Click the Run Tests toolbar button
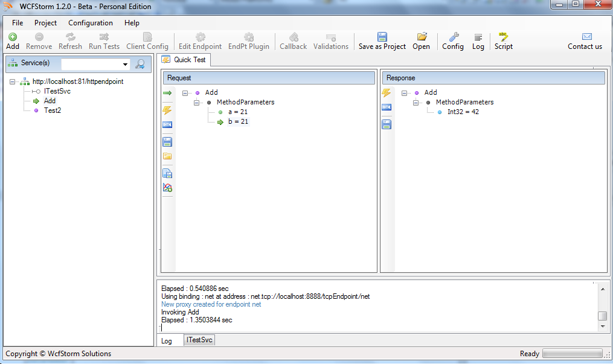The width and height of the screenshot is (613, 364). pyautogui.click(x=104, y=41)
